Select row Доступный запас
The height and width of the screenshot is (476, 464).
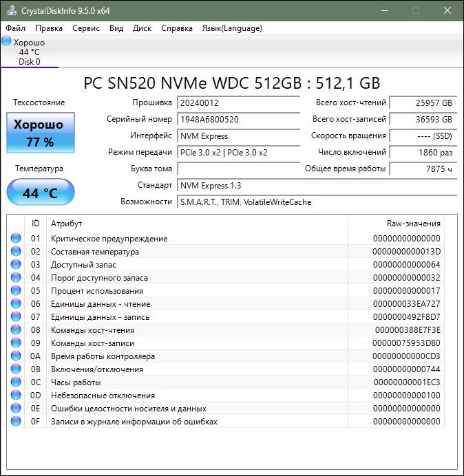coord(226,264)
